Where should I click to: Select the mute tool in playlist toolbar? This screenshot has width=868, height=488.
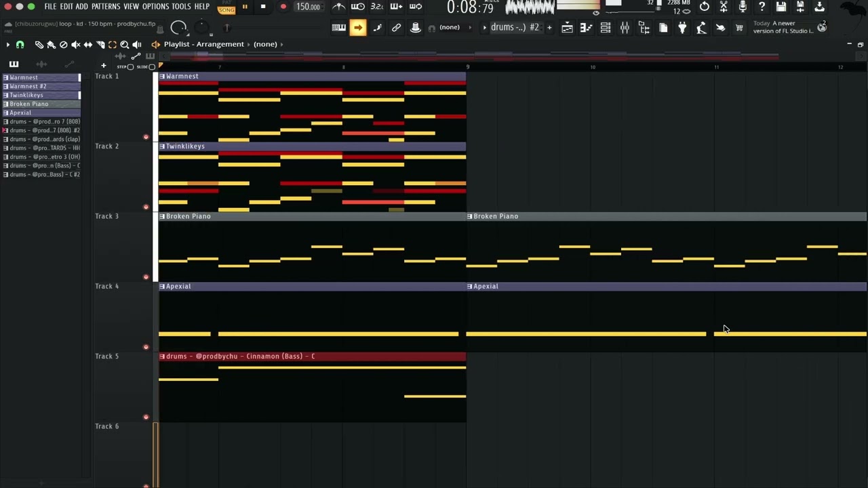76,45
